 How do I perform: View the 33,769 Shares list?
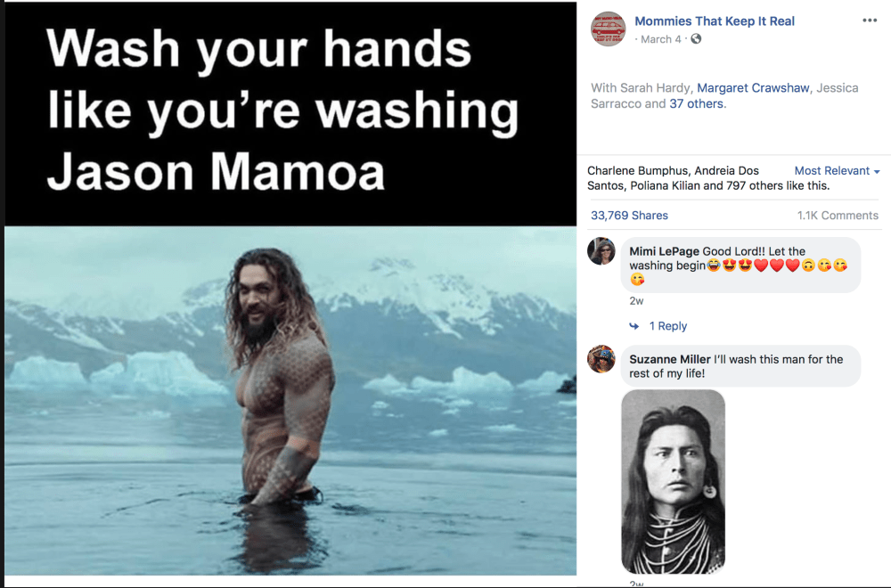(x=629, y=216)
